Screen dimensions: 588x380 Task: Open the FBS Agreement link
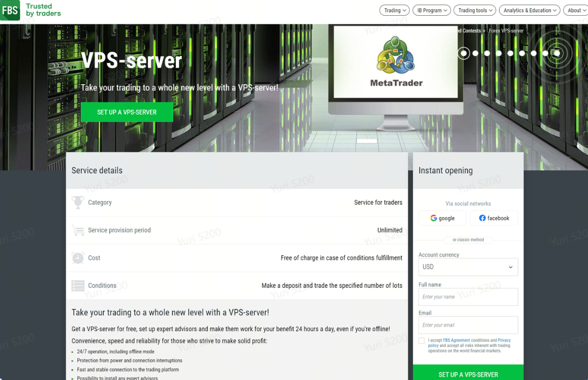click(456, 340)
